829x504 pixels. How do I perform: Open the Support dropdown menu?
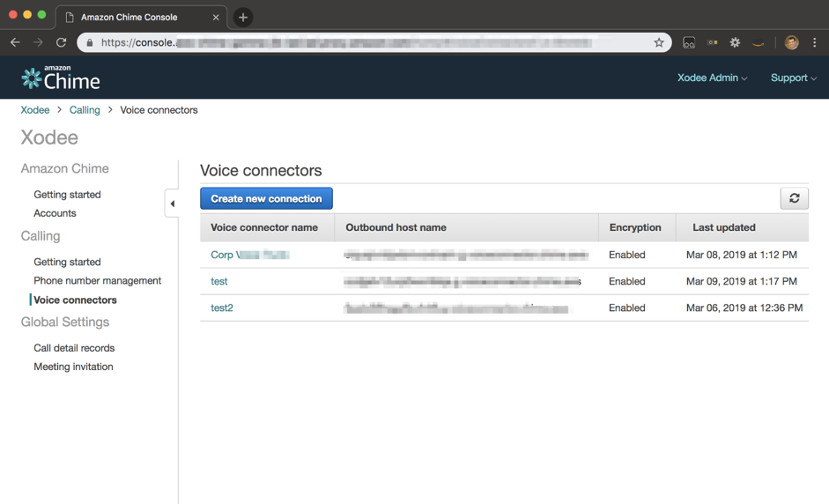point(794,78)
